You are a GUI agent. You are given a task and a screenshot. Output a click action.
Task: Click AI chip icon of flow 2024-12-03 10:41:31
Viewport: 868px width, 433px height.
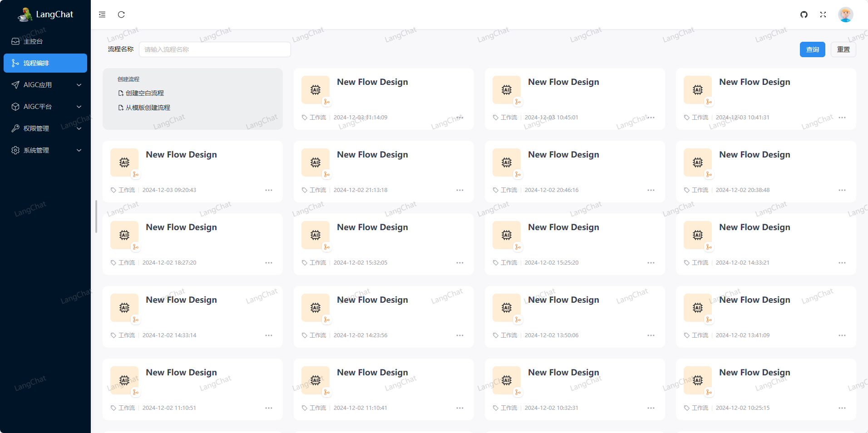click(x=698, y=90)
